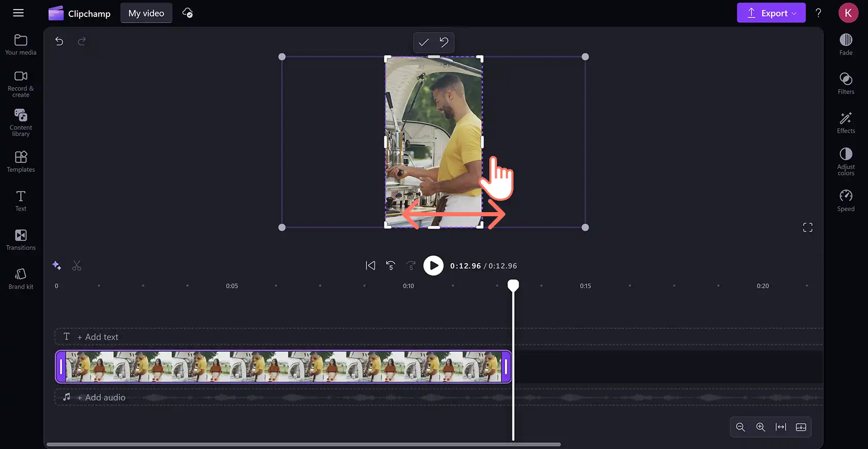The image size is (868, 449).
Task: Open the Effects tab
Action: [846, 123]
